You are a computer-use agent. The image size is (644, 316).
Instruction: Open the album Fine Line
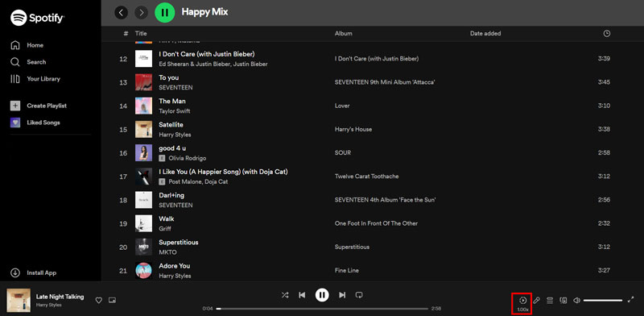pyautogui.click(x=347, y=270)
